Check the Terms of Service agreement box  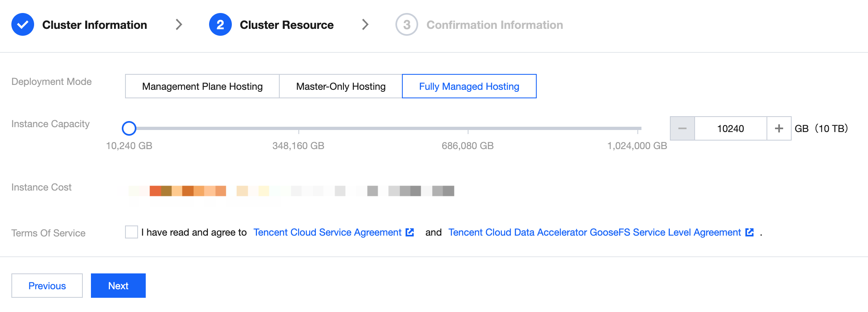point(132,232)
